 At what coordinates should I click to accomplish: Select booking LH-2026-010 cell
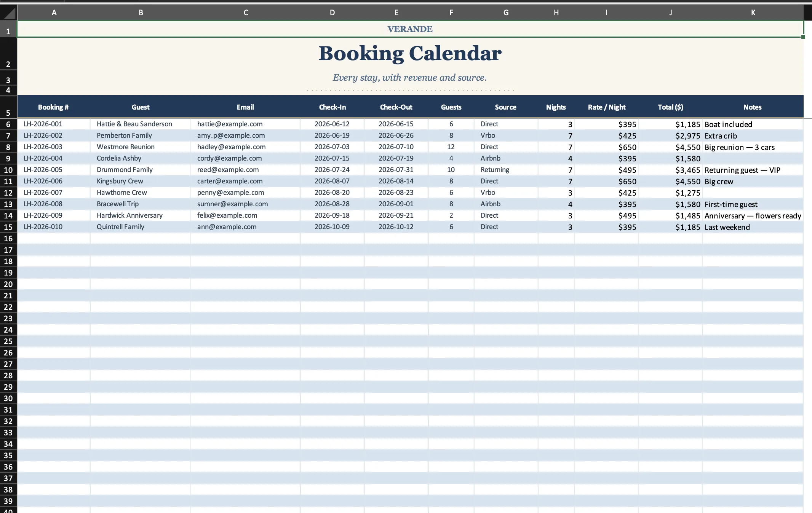coord(54,227)
